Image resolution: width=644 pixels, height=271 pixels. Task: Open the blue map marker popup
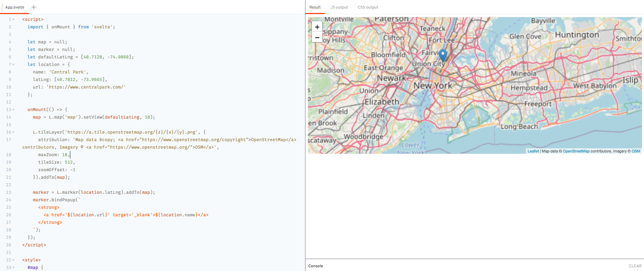pos(443,56)
